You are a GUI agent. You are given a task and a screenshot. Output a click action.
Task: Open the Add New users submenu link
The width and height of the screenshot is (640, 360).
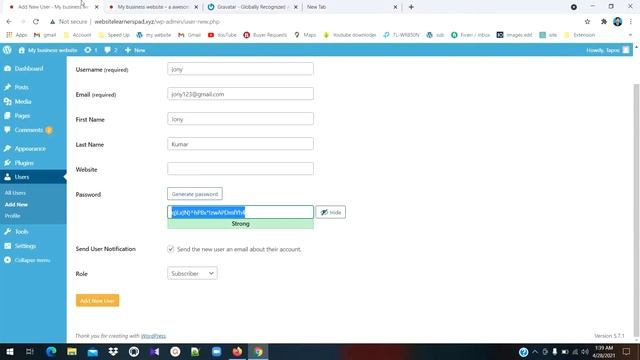pyautogui.click(x=16, y=204)
